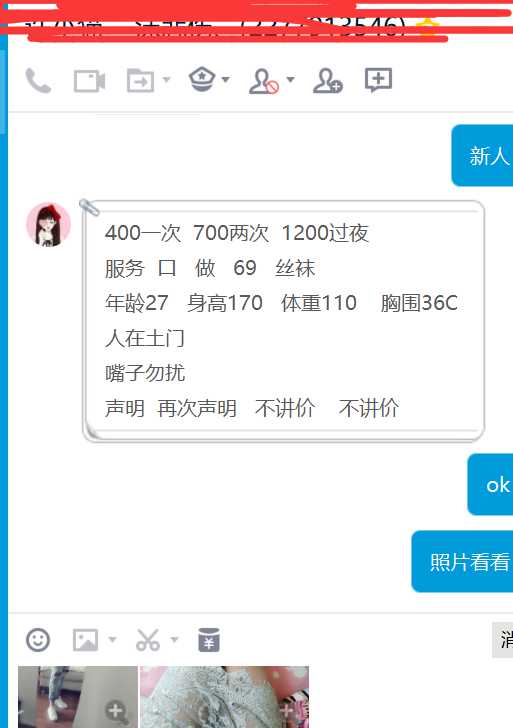Click the screenshot scissors icon

[148, 640]
